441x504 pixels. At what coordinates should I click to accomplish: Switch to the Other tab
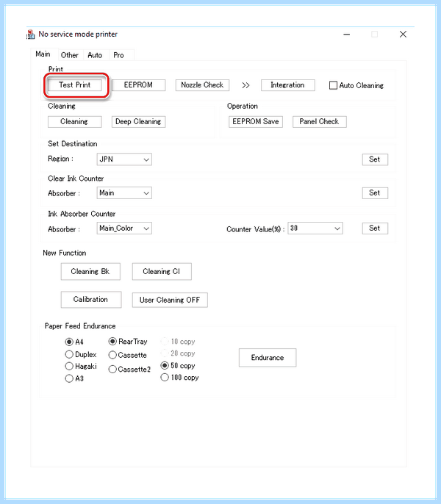point(70,55)
